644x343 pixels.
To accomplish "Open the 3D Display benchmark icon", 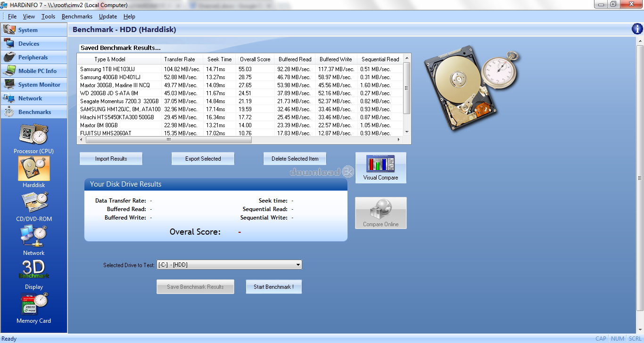I will 33,269.
